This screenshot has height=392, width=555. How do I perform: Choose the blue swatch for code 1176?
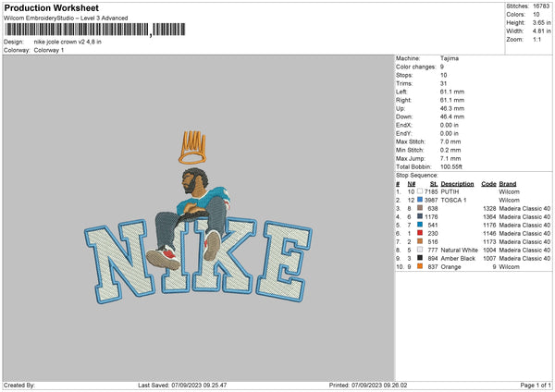(x=420, y=225)
